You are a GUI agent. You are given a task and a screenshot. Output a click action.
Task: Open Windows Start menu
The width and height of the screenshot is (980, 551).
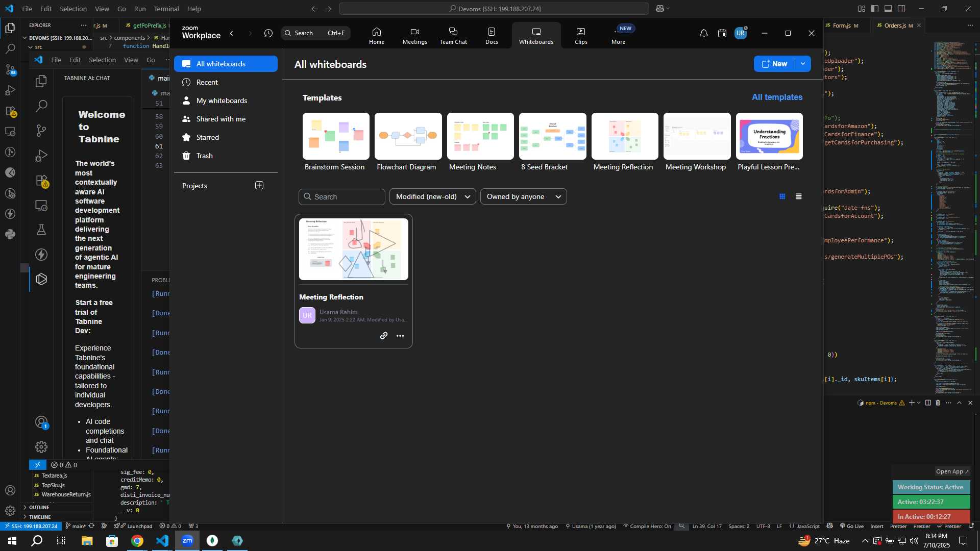(x=12, y=541)
